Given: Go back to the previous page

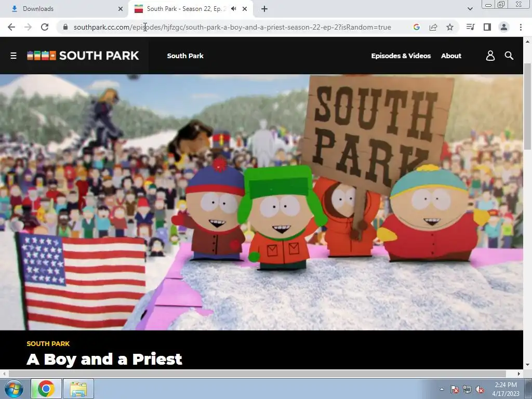Looking at the screenshot, I should [x=11, y=27].
